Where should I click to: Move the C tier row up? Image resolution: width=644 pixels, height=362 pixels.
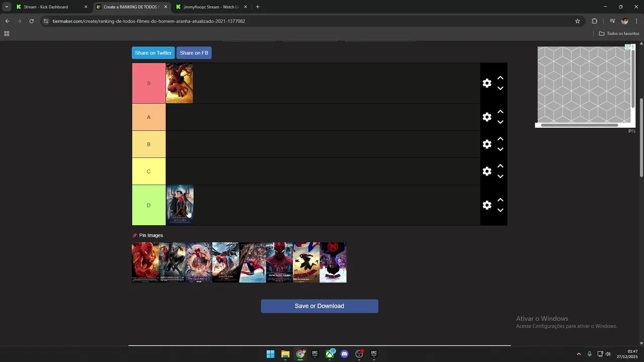click(x=500, y=166)
